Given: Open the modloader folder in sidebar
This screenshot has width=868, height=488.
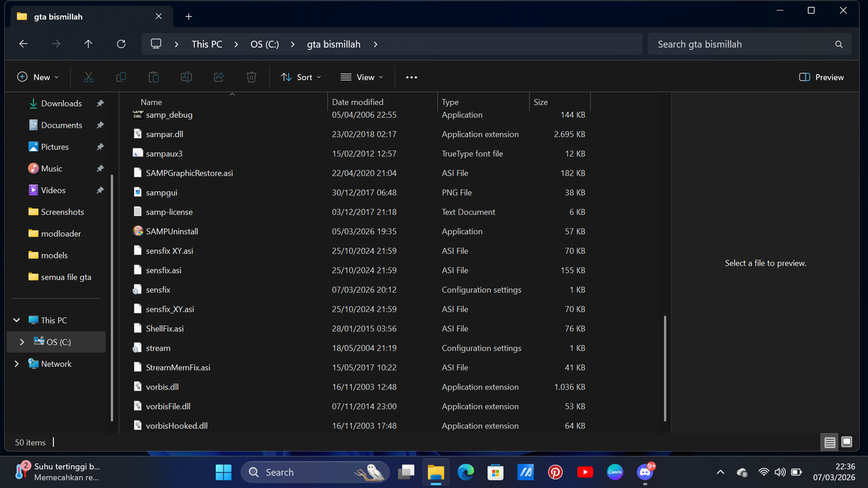Looking at the screenshot, I should [60, 234].
